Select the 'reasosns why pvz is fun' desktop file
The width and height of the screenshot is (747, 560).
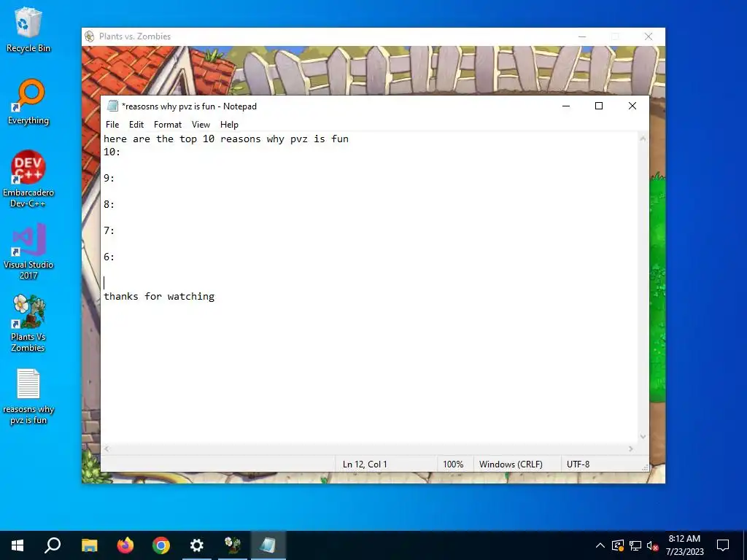28,397
